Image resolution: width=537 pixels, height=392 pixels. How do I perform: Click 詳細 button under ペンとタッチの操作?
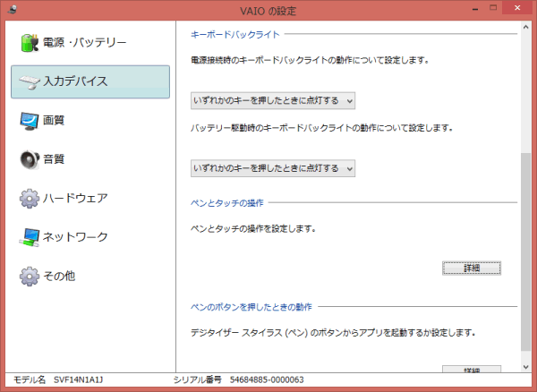(472, 268)
